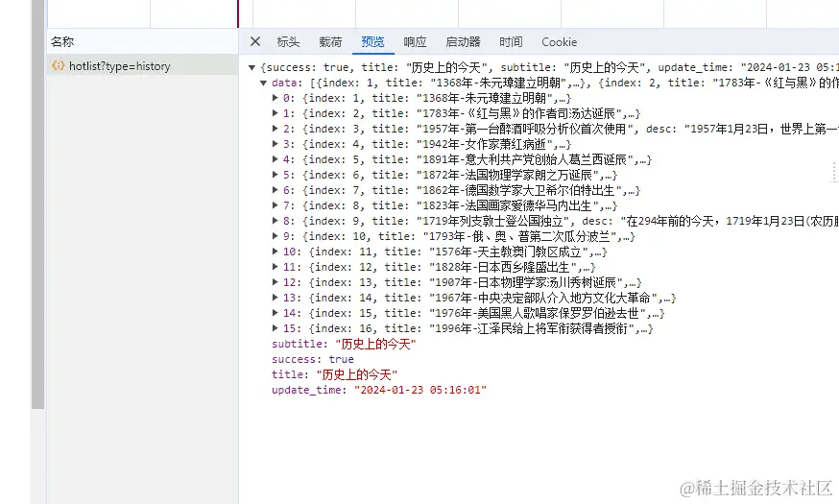The width and height of the screenshot is (839, 504).
Task: Collapse the root JSON object
Action: pyautogui.click(x=252, y=67)
